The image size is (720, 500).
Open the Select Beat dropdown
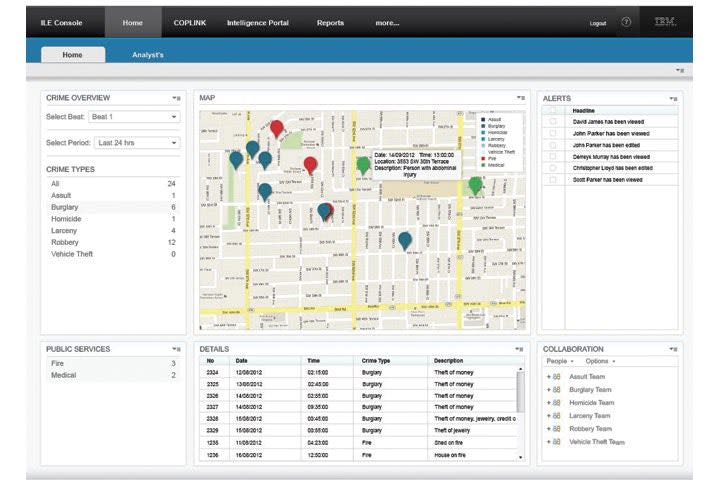[135, 117]
